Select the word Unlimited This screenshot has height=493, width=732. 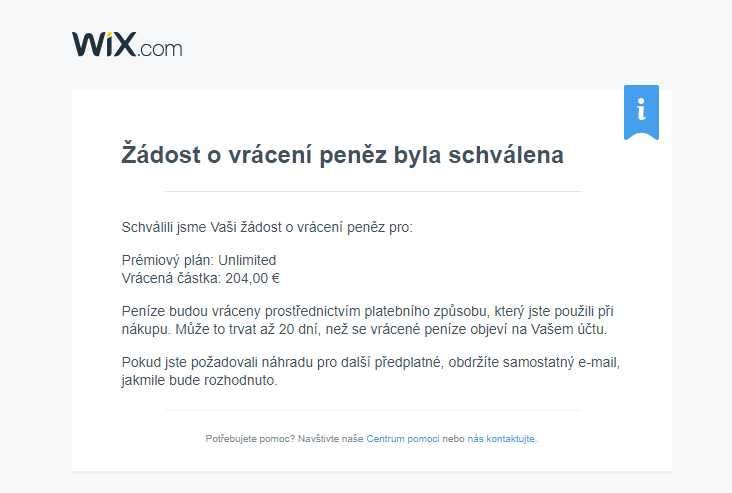pos(247,260)
